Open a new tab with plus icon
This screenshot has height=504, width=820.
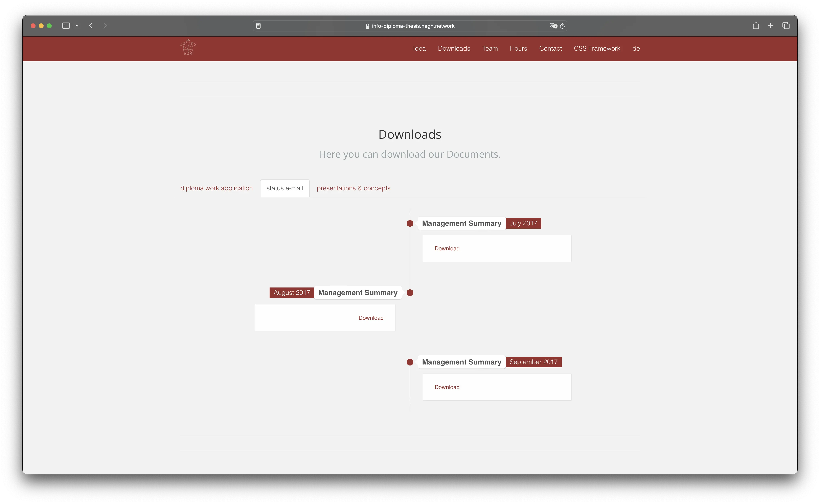771,26
